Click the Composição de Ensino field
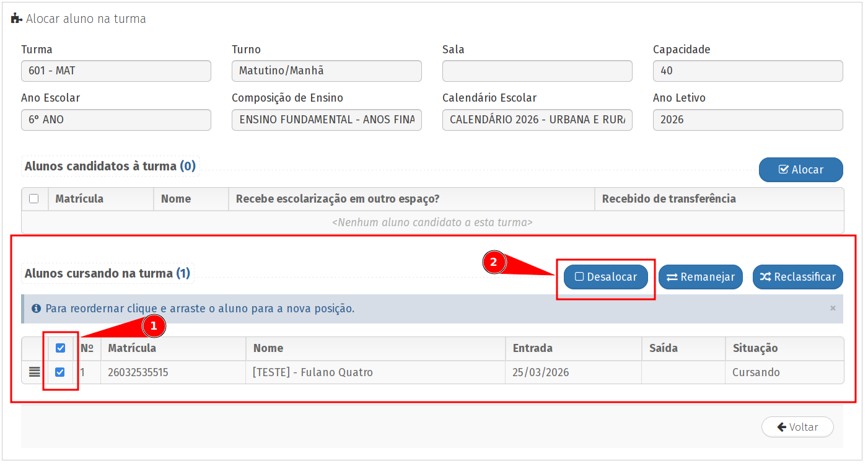Screen dimensions: 868x466 point(327,120)
